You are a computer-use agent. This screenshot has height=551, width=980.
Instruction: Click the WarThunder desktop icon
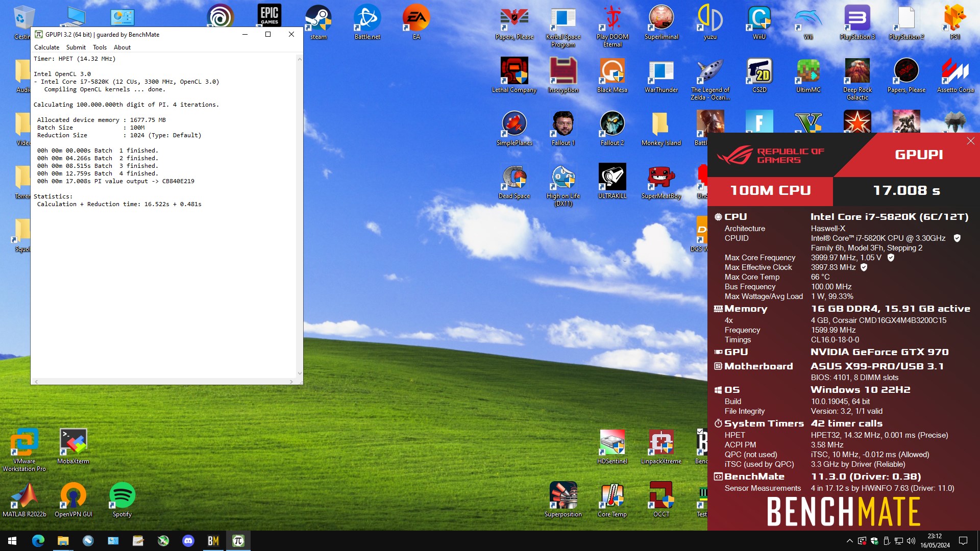point(661,76)
